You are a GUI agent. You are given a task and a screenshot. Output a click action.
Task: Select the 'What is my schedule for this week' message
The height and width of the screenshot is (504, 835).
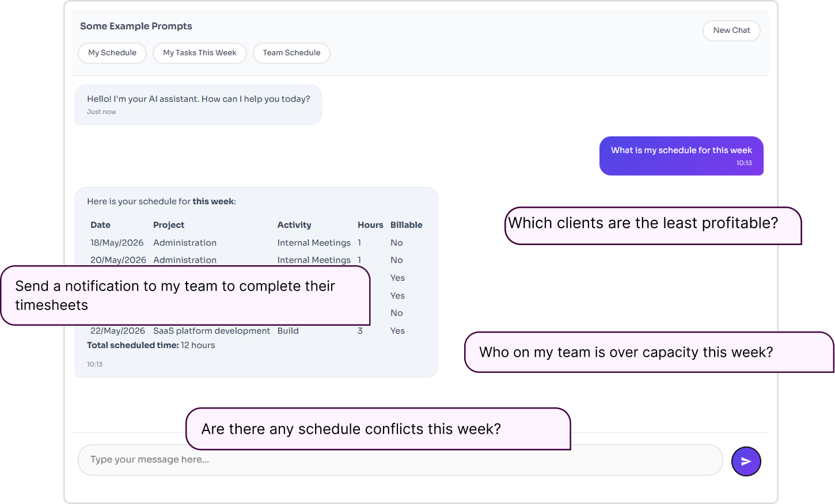(x=681, y=156)
